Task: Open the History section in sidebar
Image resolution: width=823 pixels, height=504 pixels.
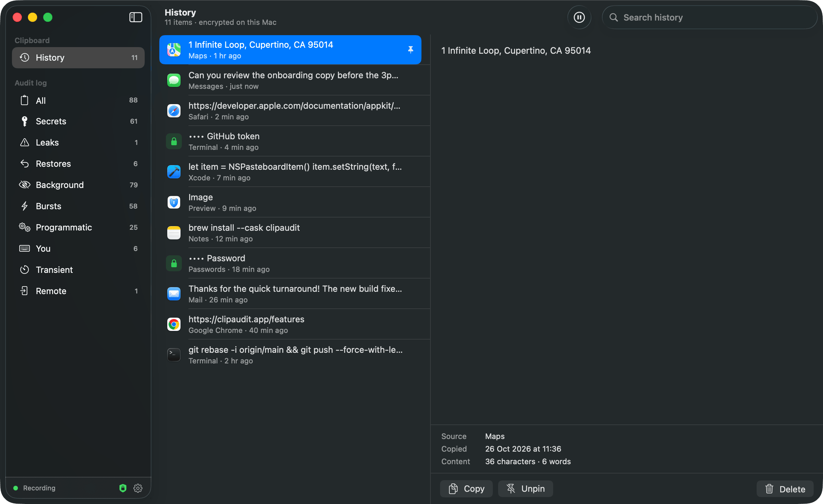Action: (78, 58)
